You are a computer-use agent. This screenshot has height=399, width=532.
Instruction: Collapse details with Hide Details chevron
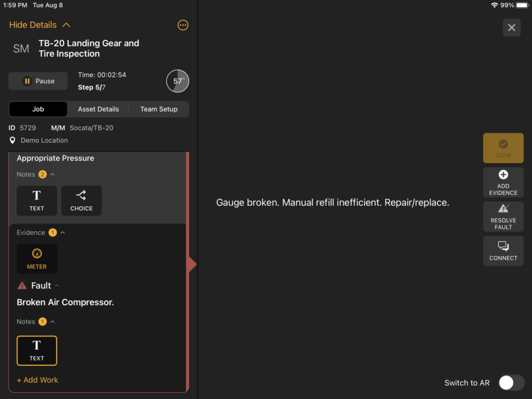(x=66, y=25)
